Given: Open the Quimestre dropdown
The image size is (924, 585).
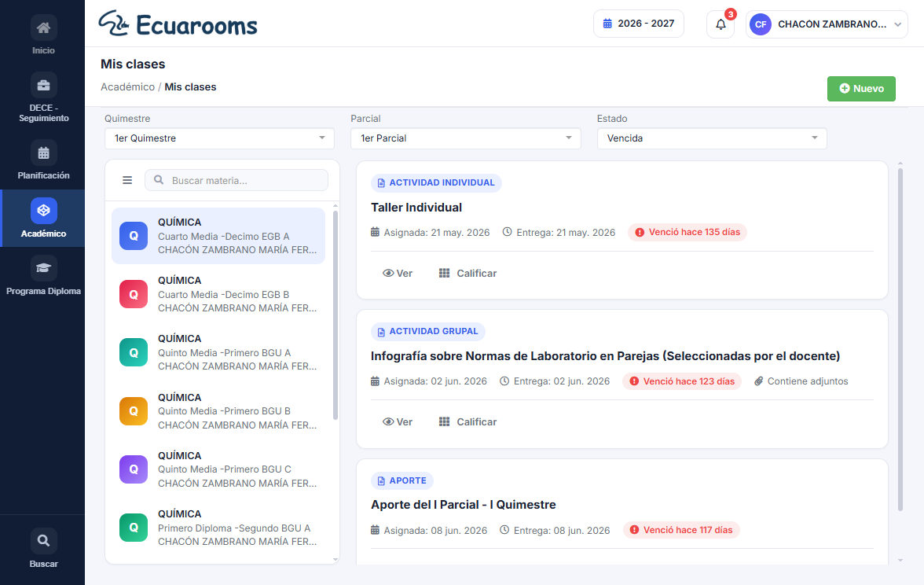Looking at the screenshot, I should coord(219,138).
